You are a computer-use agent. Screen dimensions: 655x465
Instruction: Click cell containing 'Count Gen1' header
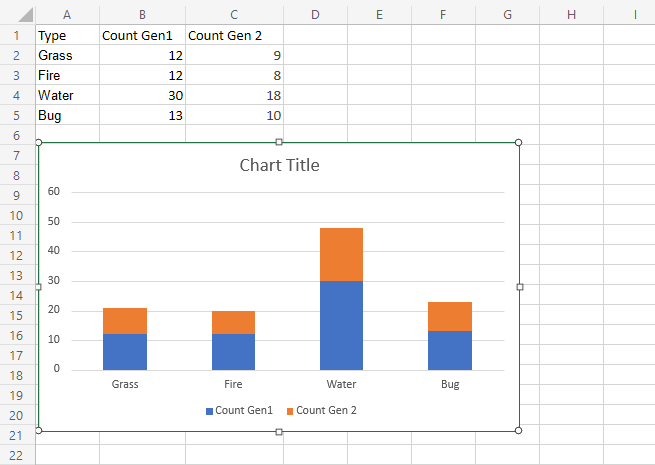pos(142,35)
